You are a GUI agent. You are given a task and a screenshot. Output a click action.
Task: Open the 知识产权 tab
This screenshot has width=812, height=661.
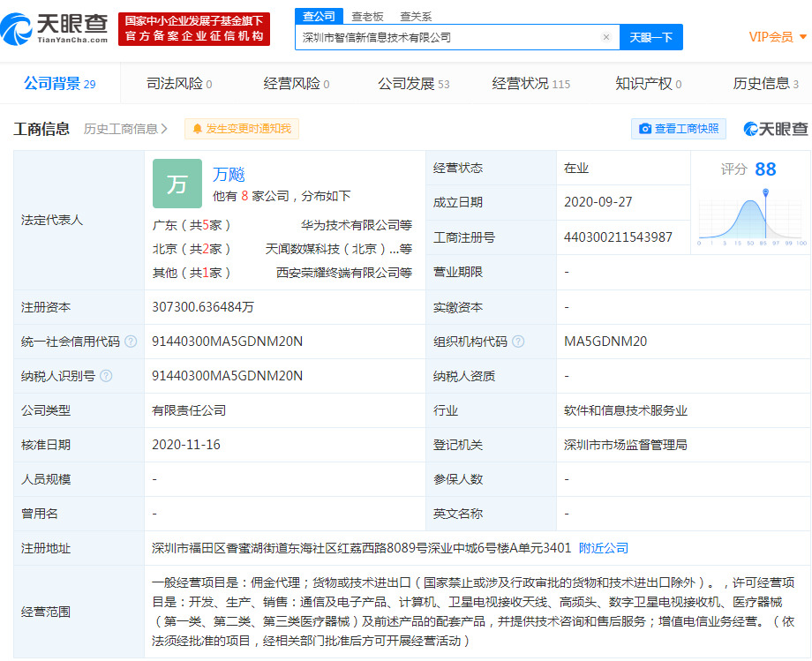point(649,83)
